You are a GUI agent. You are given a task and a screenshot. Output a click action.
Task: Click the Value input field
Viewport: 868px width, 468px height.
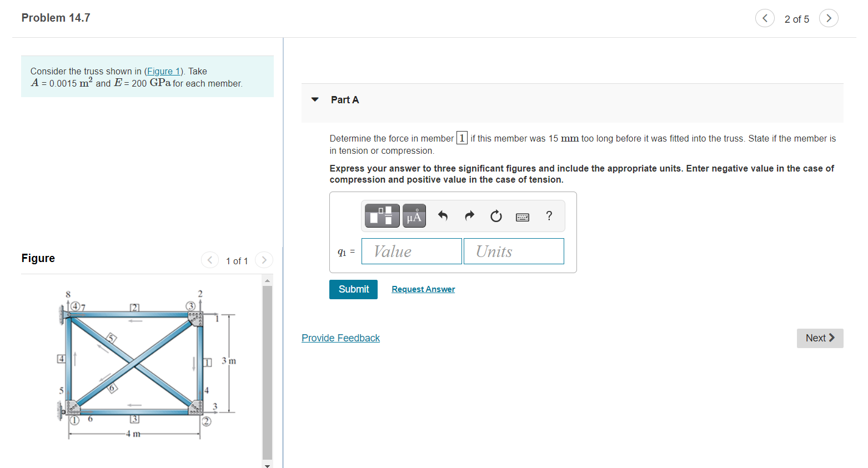[x=412, y=251]
